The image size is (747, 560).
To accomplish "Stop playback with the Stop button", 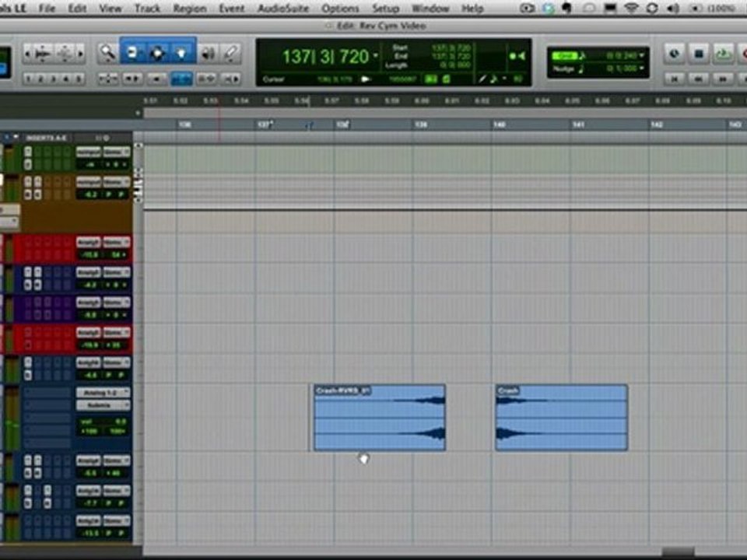I will [x=699, y=54].
